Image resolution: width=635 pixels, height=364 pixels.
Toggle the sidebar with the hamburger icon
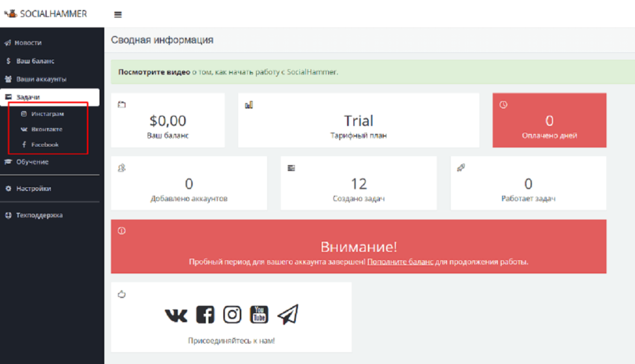pos(118,14)
